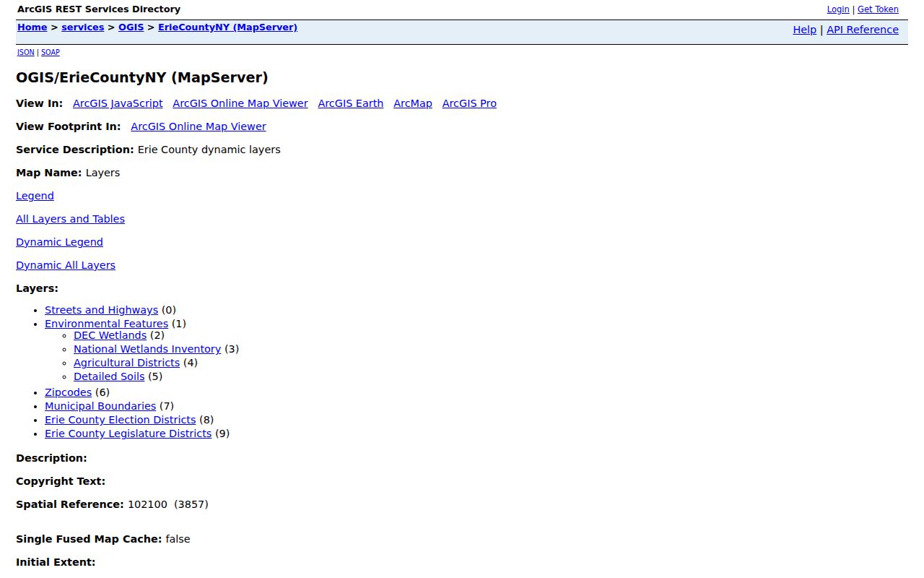This screenshot has width=924, height=578.
Task: Open the Login link
Action: (837, 9)
